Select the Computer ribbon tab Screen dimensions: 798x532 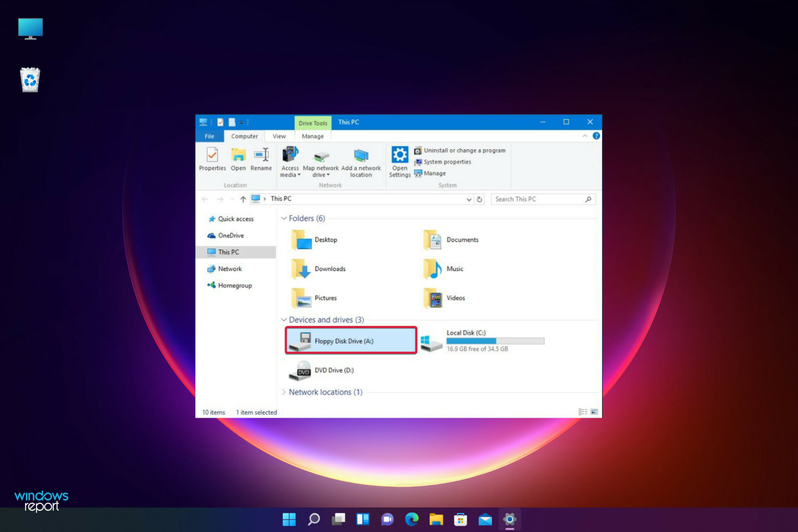(x=244, y=136)
